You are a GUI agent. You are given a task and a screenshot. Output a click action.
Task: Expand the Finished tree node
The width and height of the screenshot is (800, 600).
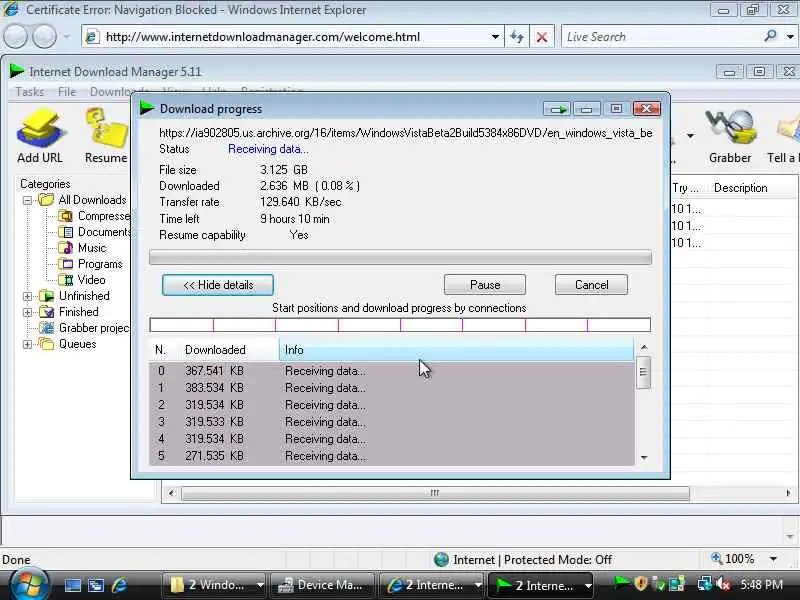click(28, 312)
